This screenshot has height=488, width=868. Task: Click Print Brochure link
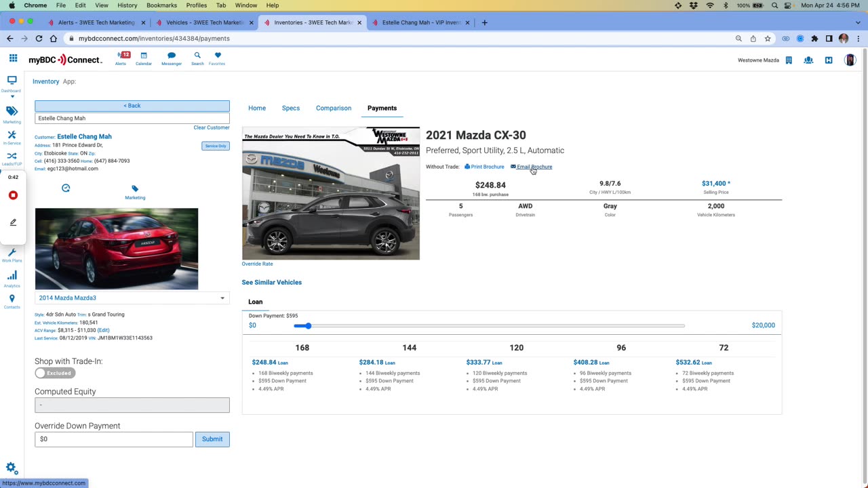[x=484, y=167]
